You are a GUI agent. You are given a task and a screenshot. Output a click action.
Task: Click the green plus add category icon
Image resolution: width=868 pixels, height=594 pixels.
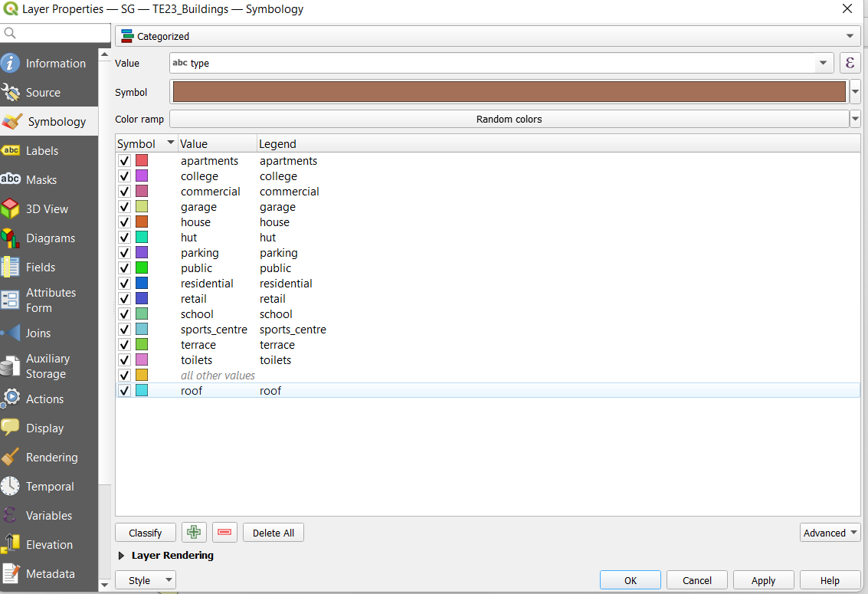pos(195,533)
